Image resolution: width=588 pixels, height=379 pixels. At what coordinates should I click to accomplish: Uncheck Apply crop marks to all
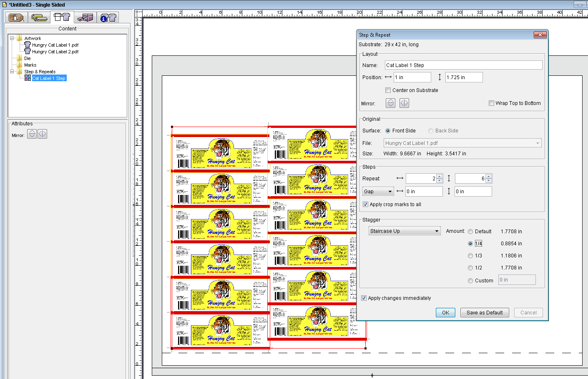(x=365, y=204)
